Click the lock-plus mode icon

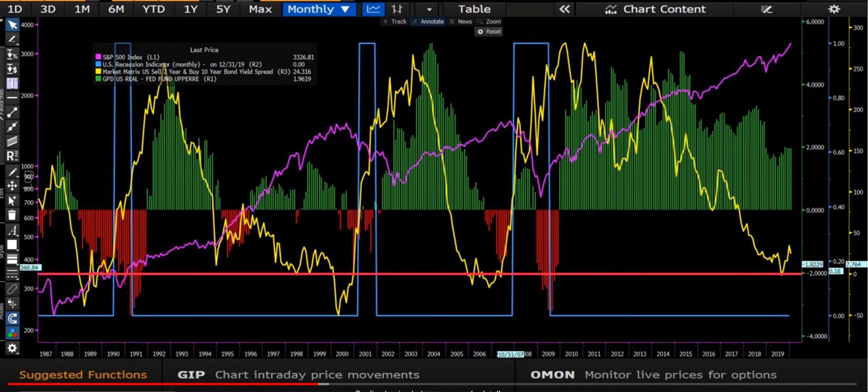pyautogui.click(x=12, y=303)
